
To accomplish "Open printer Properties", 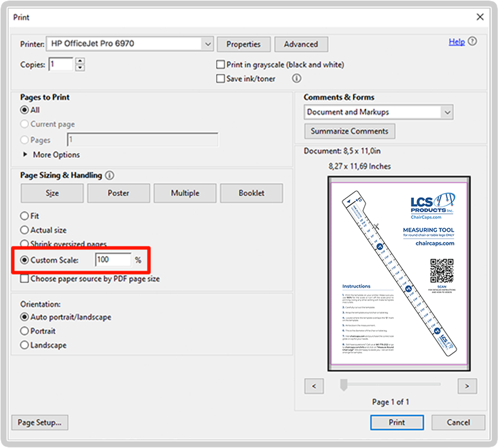I will coord(243,44).
